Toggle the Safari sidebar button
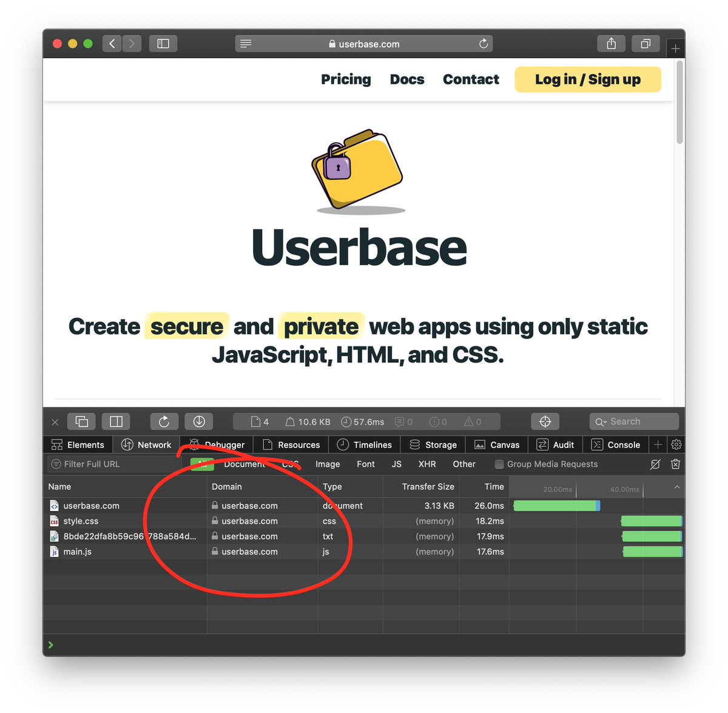This screenshot has height=713, width=728. (x=163, y=44)
